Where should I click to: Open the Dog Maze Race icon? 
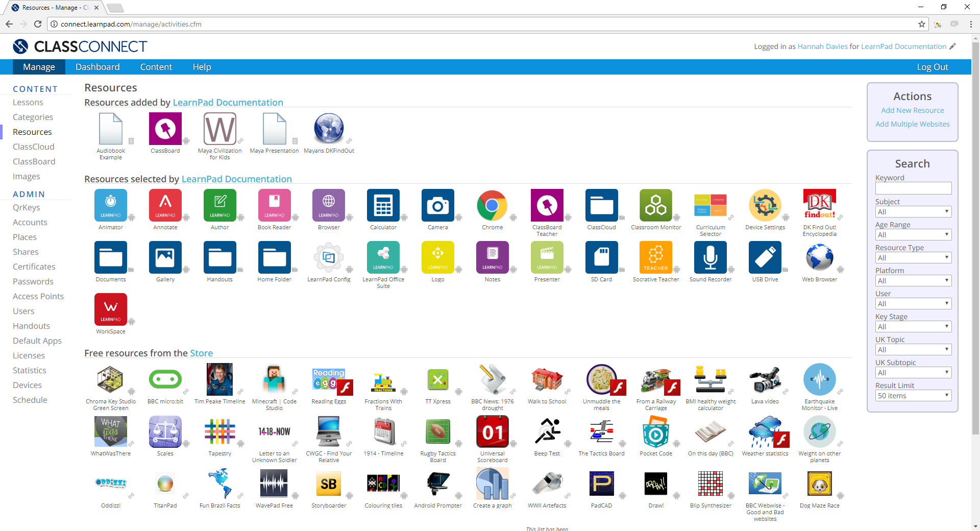(x=820, y=484)
